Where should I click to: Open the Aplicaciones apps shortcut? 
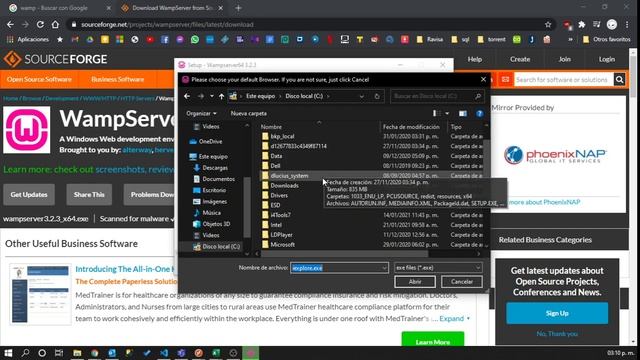[x=28, y=40]
